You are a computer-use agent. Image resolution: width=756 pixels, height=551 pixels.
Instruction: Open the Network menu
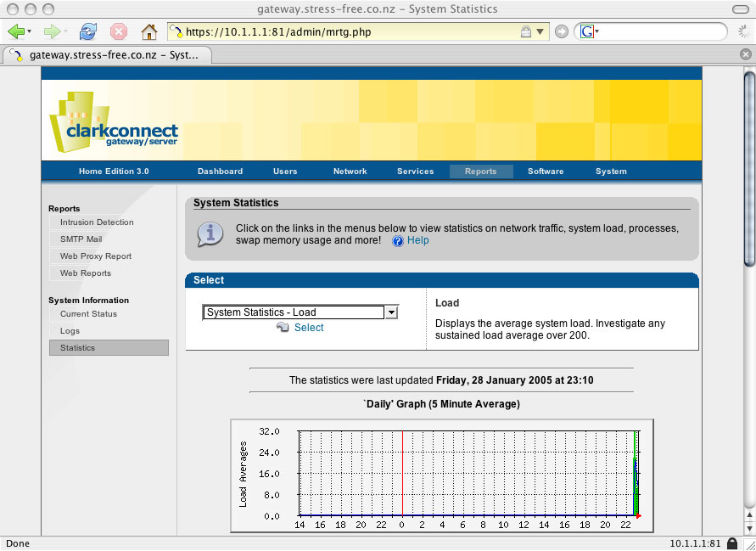350,171
